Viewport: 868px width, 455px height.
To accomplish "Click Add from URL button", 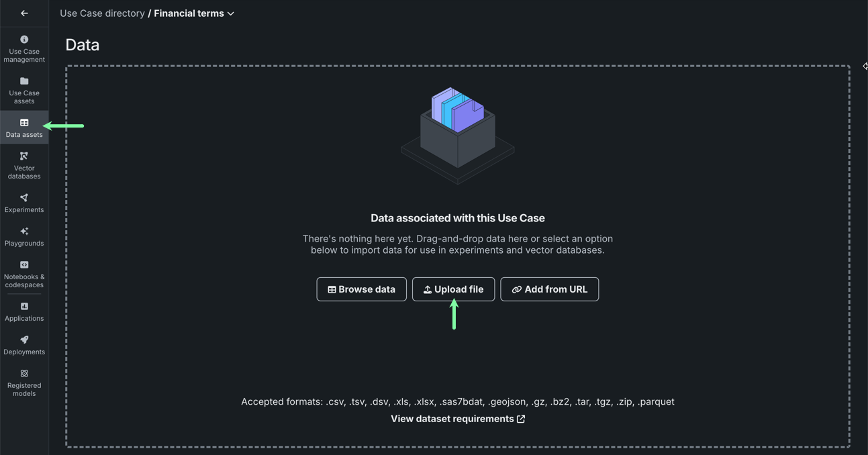I will coord(549,289).
